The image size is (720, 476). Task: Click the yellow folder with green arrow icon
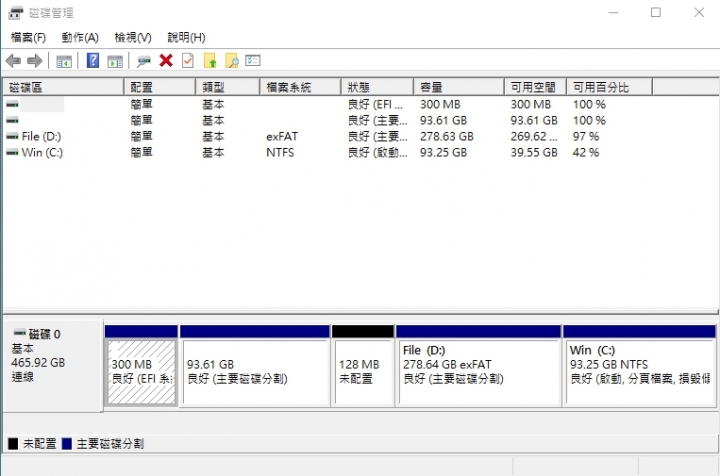click(210, 61)
